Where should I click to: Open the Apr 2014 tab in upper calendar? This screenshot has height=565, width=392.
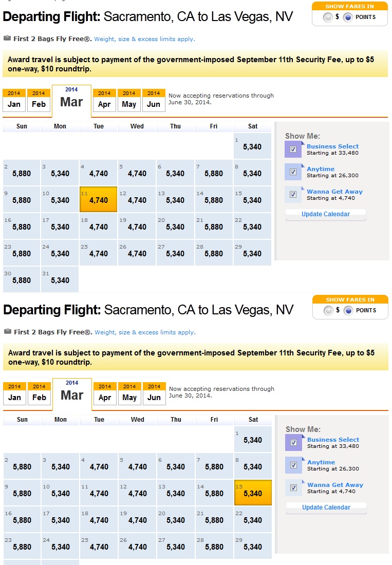coord(104,100)
